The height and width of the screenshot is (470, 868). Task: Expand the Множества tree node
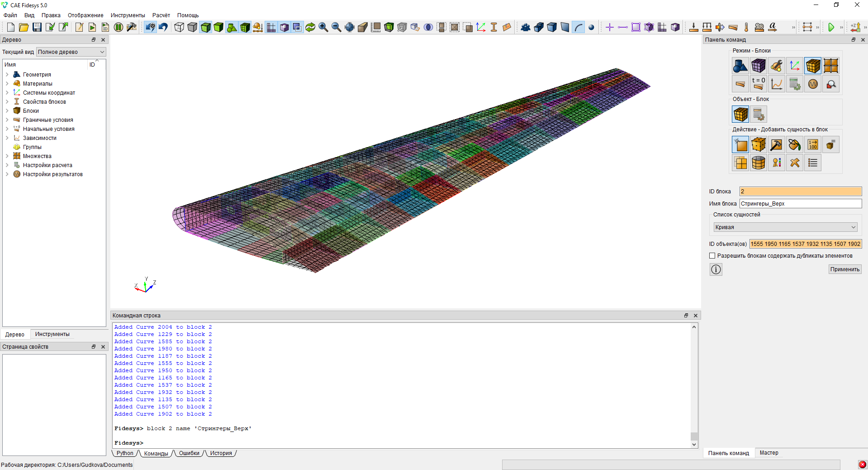point(7,156)
